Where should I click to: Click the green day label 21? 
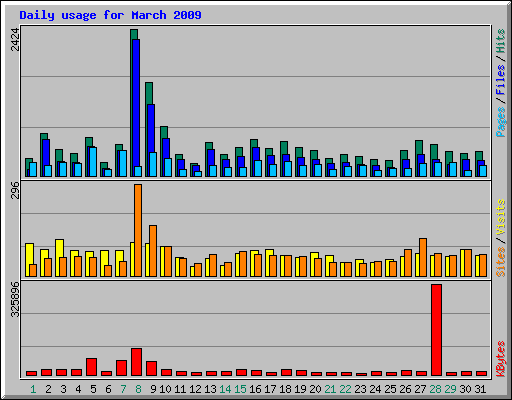pos(330,389)
